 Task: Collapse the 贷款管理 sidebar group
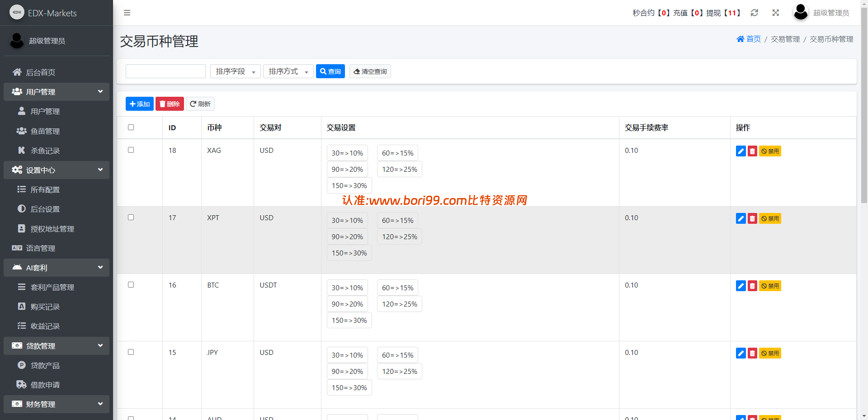pyautogui.click(x=57, y=346)
